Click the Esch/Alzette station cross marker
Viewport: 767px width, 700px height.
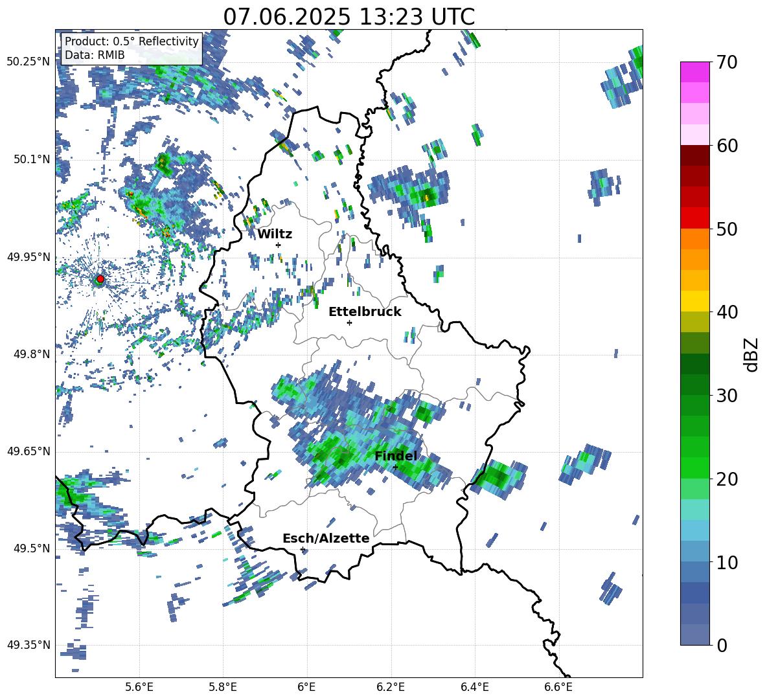point(303,549)
